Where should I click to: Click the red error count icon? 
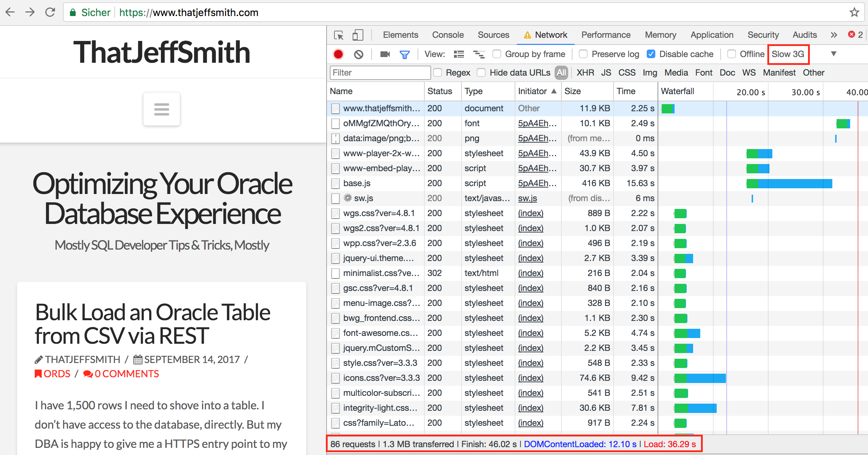pyautogui.click(x=851, y=34)
